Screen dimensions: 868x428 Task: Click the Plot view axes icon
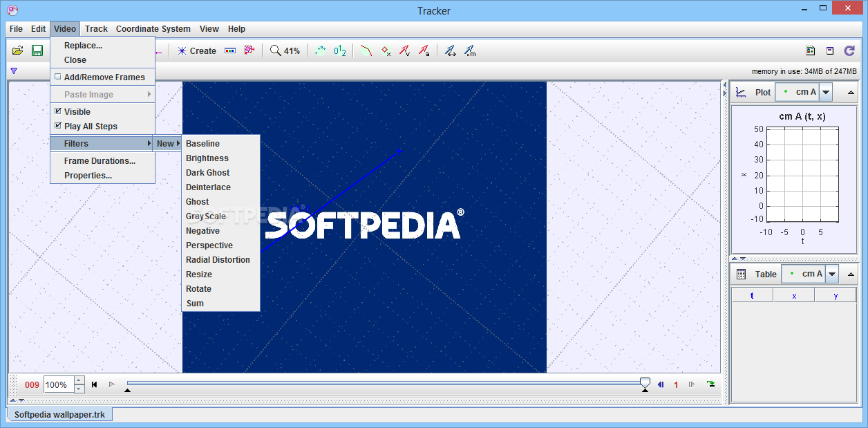[741, 92]
